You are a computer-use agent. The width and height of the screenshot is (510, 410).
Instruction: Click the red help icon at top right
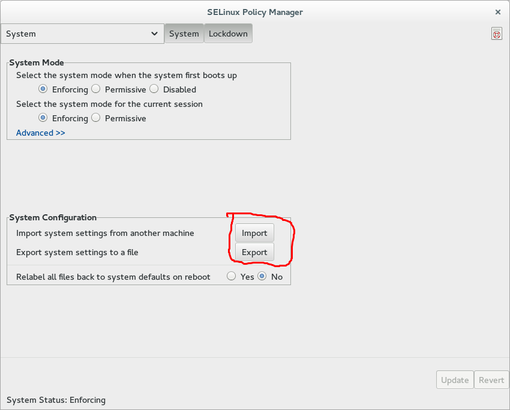click(x=496, y=34)
